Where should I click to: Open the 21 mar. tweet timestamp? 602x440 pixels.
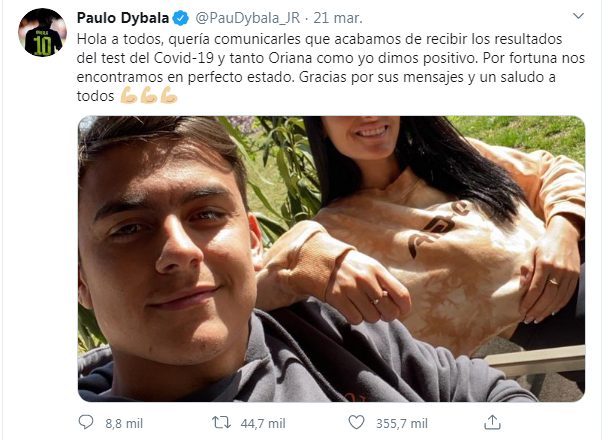[x=338, y=18]
